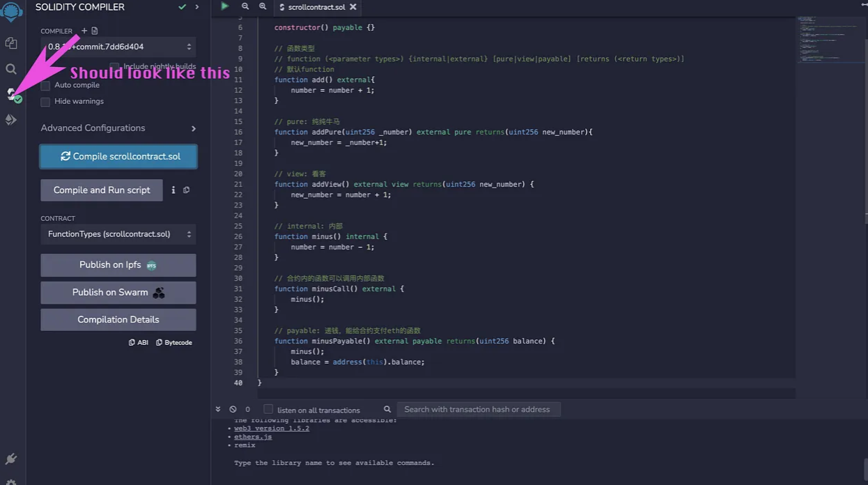The width and height of the screenshot is (868, 485).
Task: Open the compiler version dropdown
Action: 118,47
